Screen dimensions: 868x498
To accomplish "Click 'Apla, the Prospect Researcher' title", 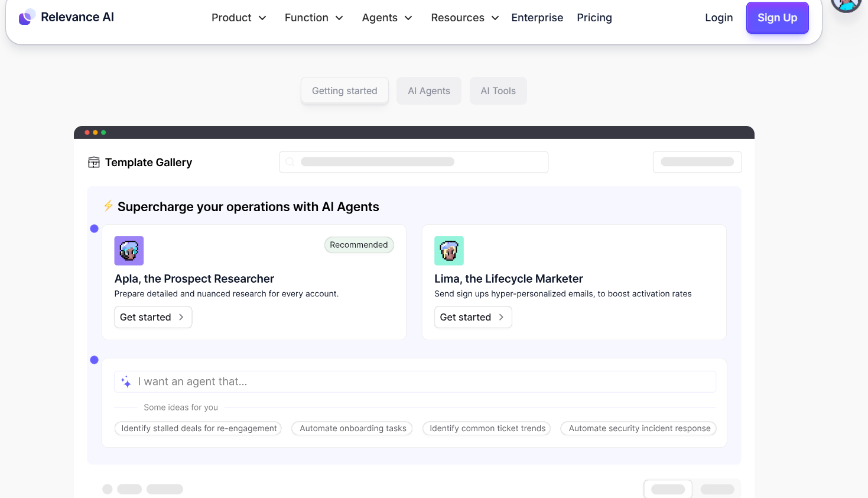I will click(194, 279).
